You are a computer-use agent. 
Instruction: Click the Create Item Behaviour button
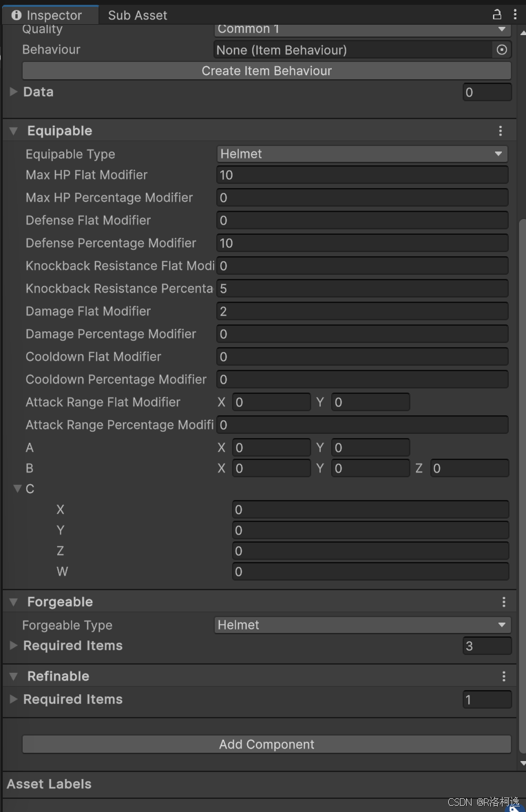pyautogui.click(x=266, y=70)
